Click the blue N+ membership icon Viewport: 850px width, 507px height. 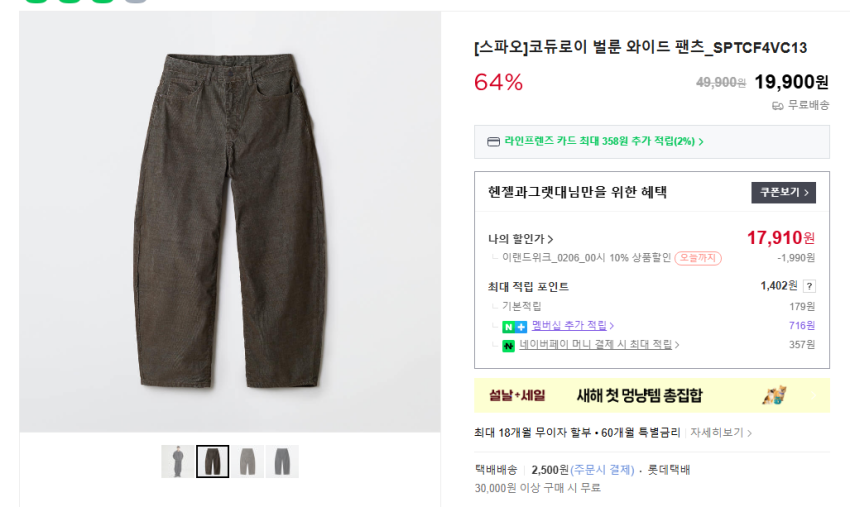coord(514,326)
